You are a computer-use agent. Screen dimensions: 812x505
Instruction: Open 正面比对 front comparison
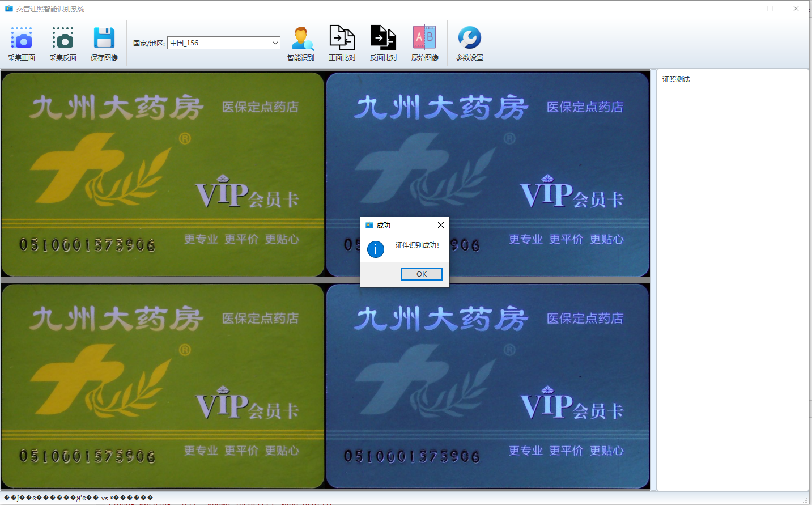coord(342,44)
